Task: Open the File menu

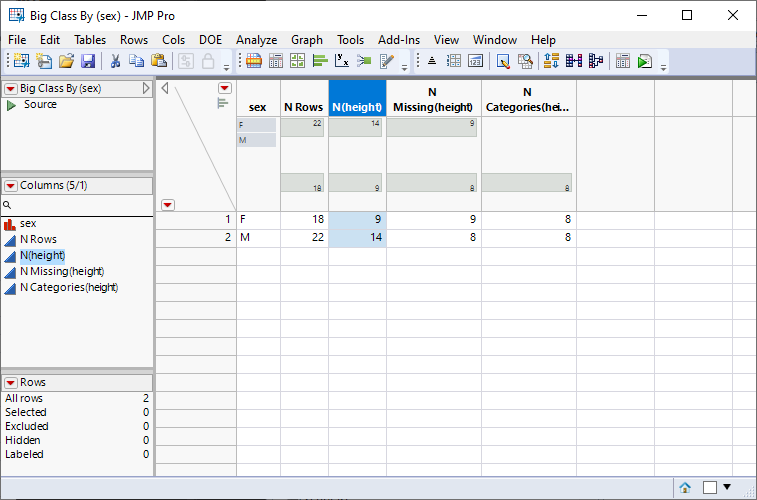Action: click(17, 40)
